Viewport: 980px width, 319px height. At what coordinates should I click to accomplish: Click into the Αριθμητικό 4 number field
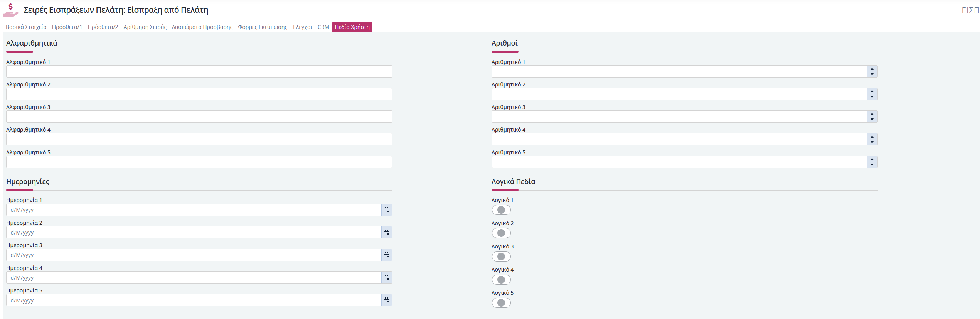pos(679,139)
